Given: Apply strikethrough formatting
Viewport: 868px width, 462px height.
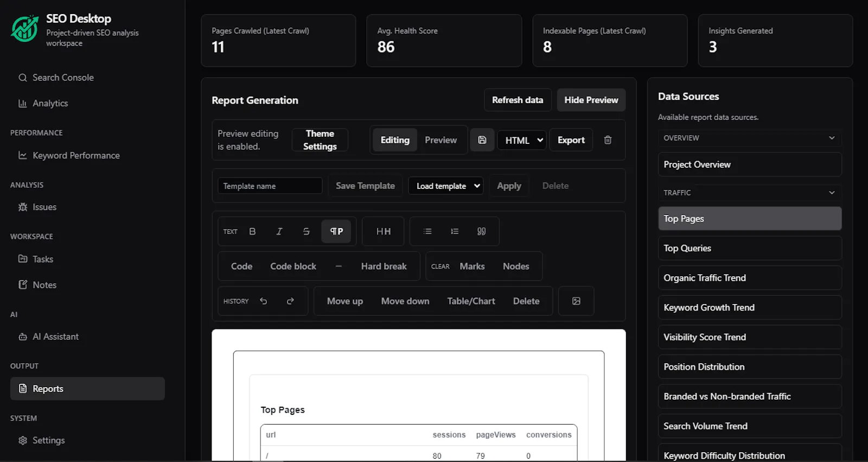Looking at the screenshot, I should [x=306, y=231].
